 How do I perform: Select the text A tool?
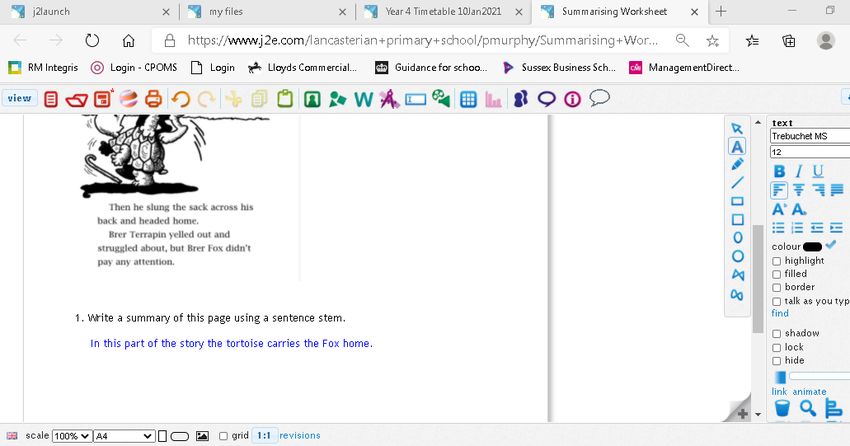[737, 146]
